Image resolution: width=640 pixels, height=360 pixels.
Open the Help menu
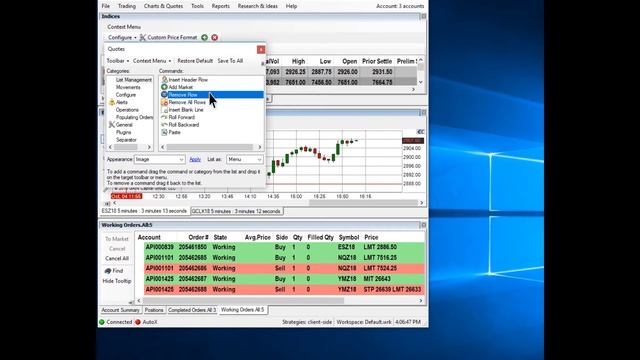[291, 6]
